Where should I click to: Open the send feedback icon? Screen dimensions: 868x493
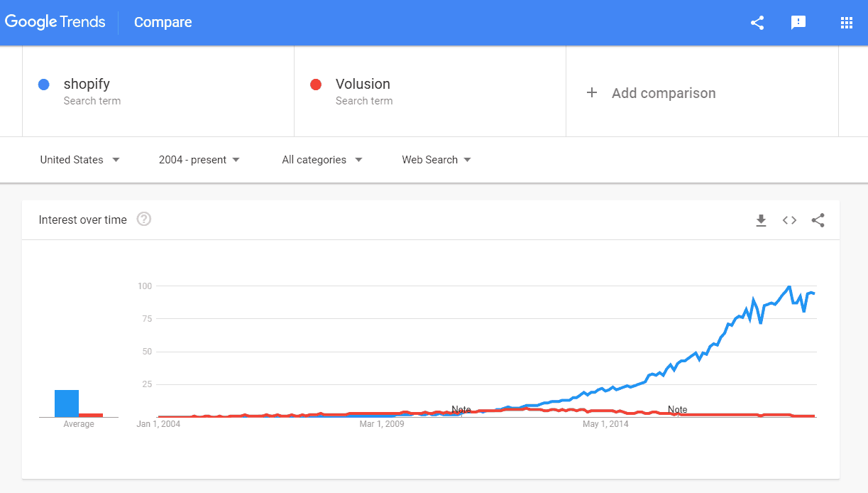point(798,23)
